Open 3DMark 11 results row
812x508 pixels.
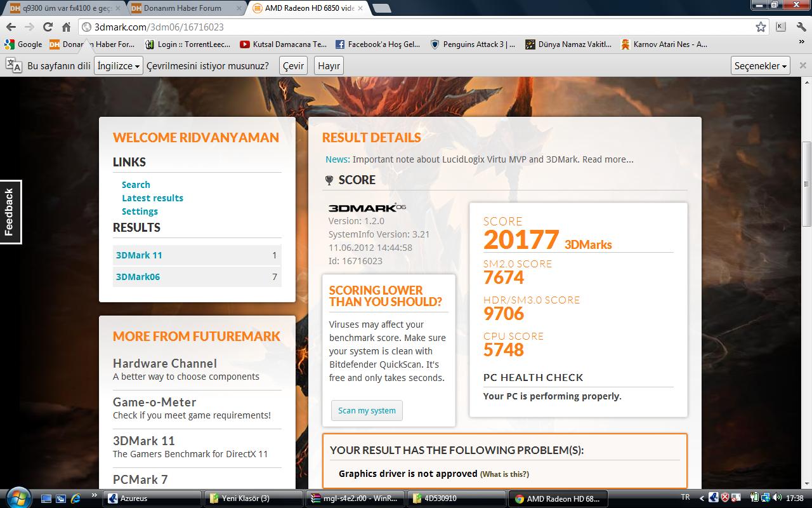click(197, 255)
